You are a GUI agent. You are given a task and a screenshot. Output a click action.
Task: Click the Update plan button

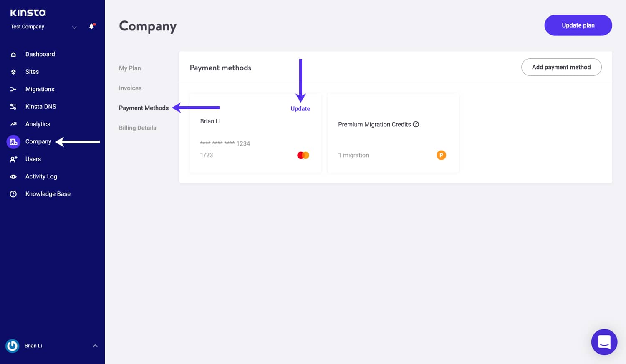click(578, 25)
